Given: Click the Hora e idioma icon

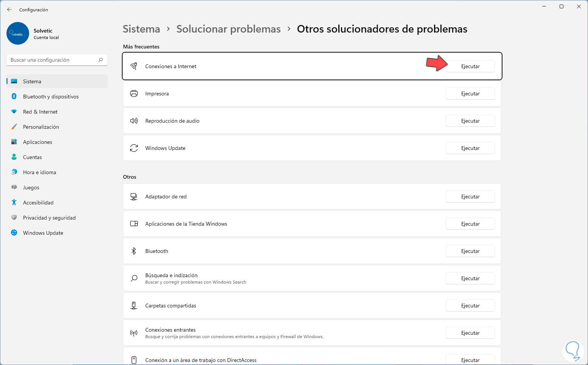Looking at the screenshot, I should pos(14,172).
